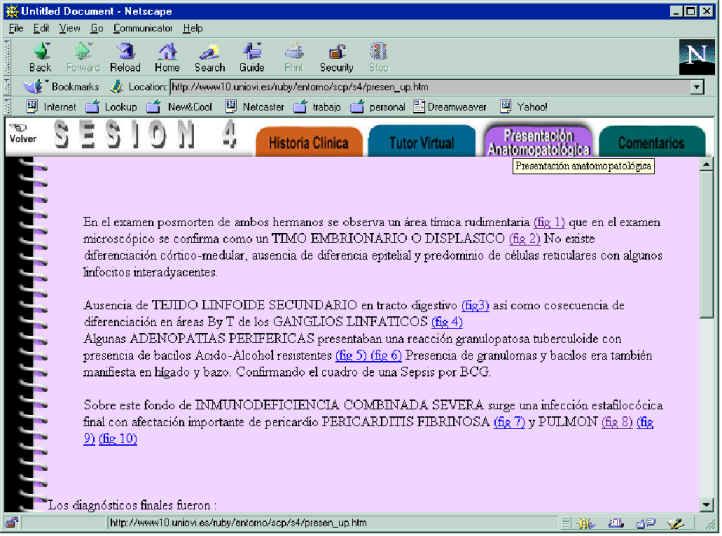Image resolution: width=722 pixels, height=536 pixels.
Task: Open the Communicator menu
Action: tap(143, 28)
